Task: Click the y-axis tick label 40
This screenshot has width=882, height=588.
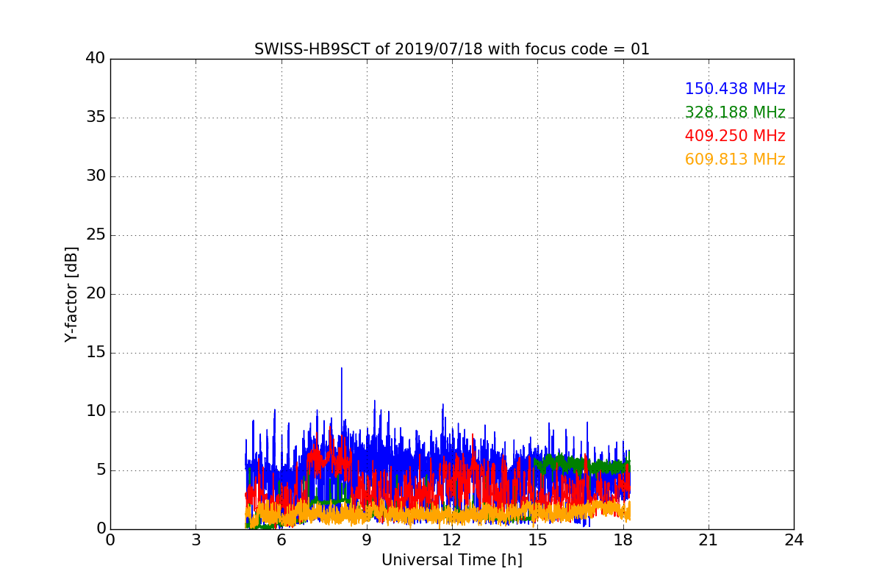Action: click(96, 59)
